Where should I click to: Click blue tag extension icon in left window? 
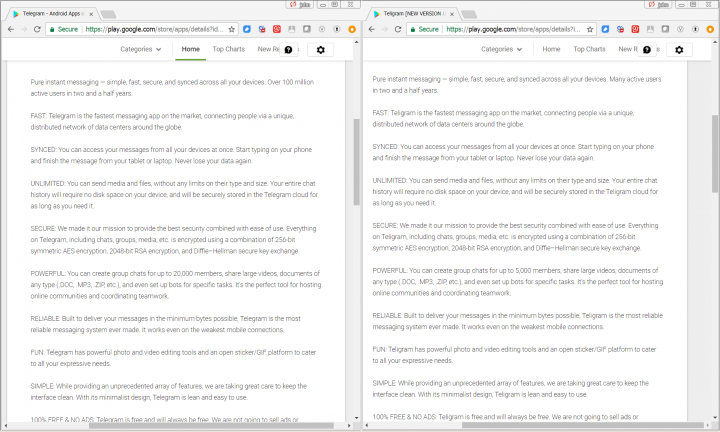(247, 29)
